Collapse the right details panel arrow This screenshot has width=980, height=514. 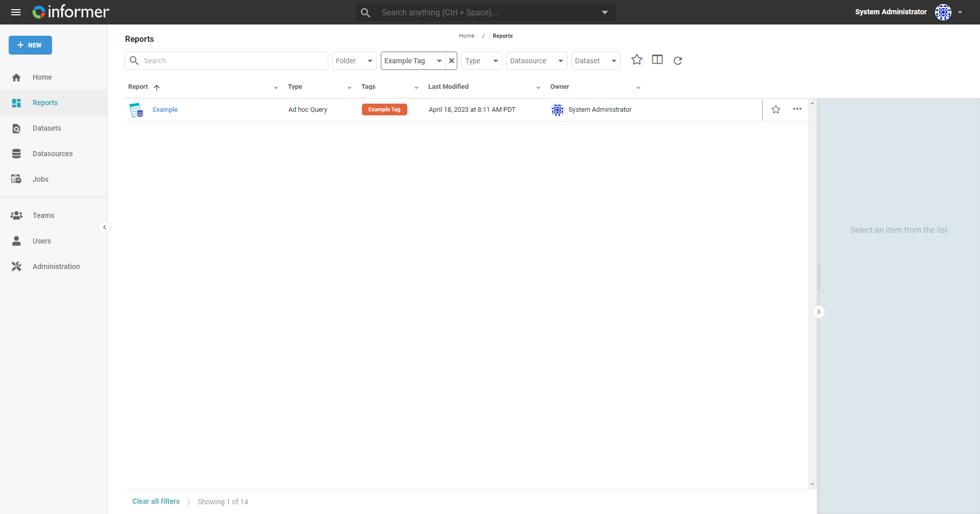click(x=819, y=312)
